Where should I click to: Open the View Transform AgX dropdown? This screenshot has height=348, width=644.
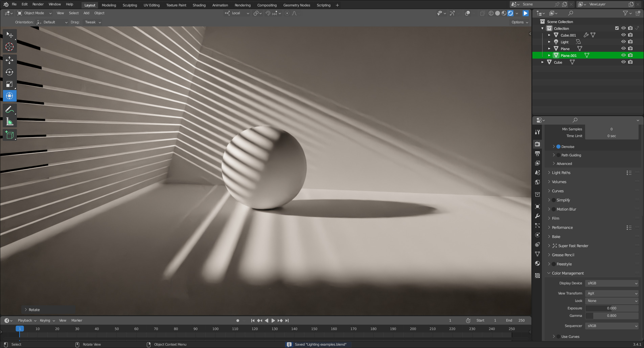coord(612,293)
